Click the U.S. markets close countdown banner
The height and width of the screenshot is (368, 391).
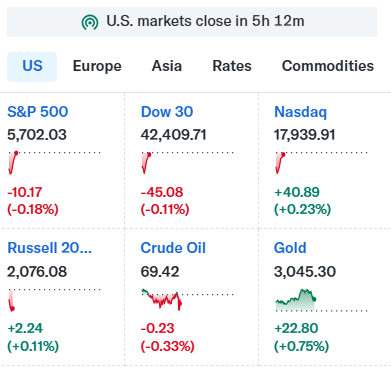192,22
